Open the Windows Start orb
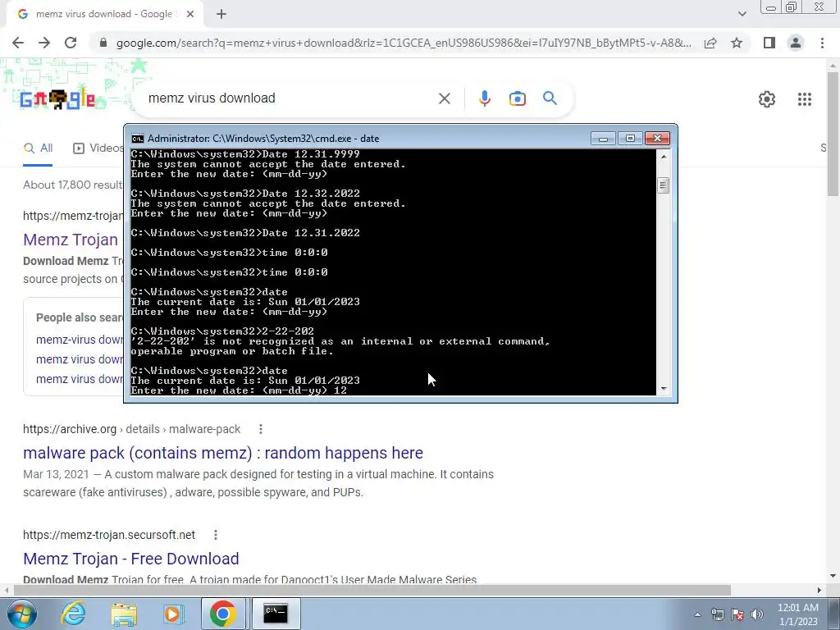Viewport: 840px width, 630px height. point(21,614)
